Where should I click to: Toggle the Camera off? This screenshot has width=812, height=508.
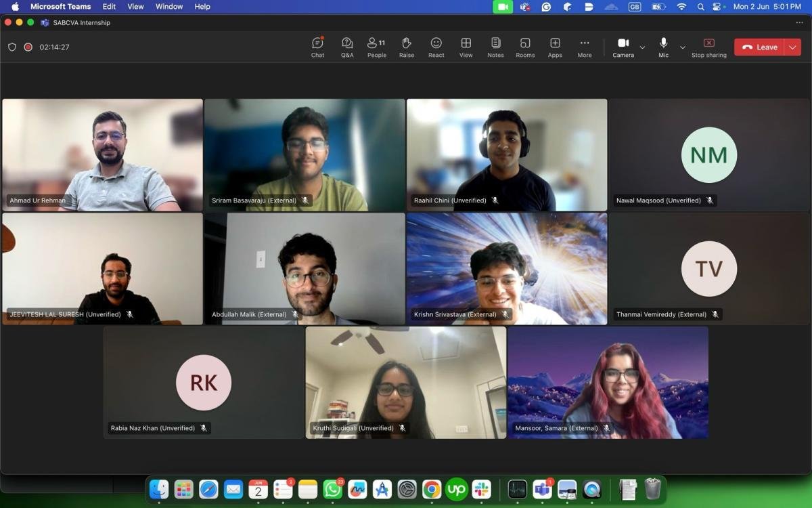pyautogui.click(x=623, y=47)
